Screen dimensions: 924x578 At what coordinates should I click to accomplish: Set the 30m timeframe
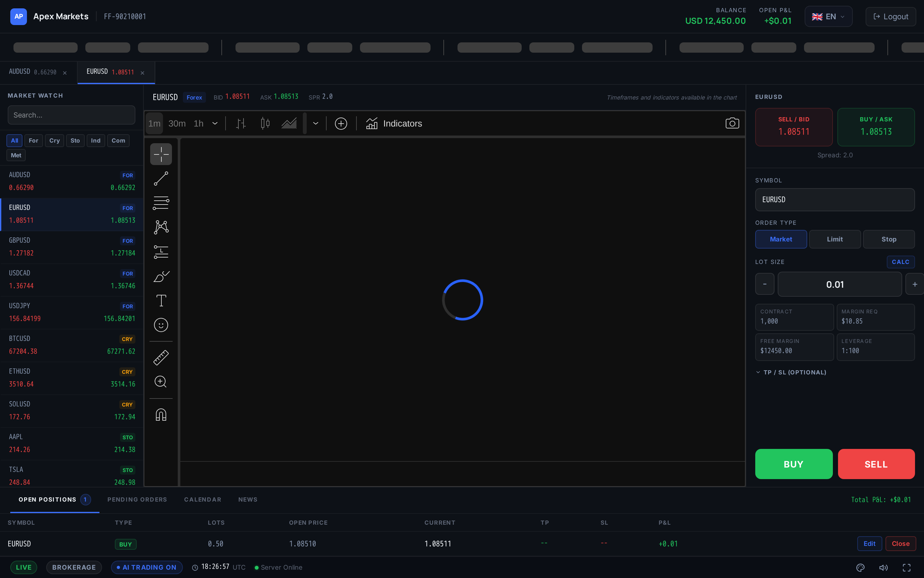[x=177, y=124]
